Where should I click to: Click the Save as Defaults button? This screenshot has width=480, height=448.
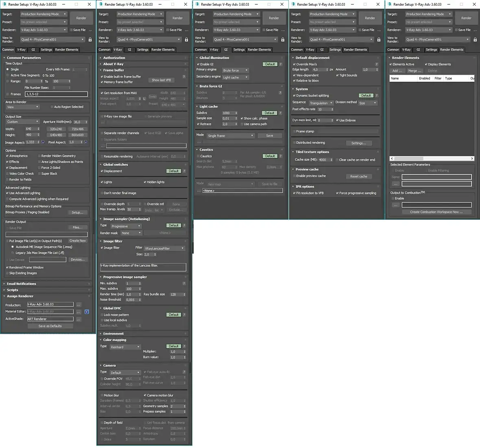tap(50, 326)
